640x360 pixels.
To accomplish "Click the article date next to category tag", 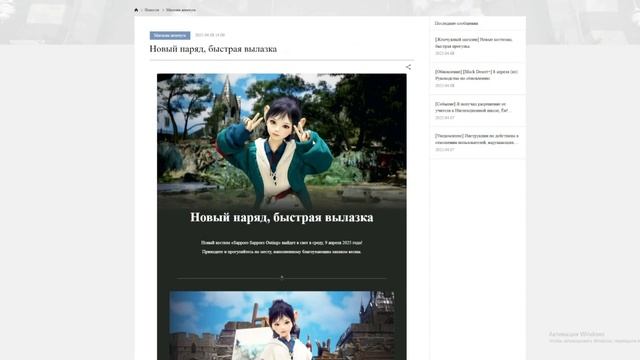I will (210, 36).
